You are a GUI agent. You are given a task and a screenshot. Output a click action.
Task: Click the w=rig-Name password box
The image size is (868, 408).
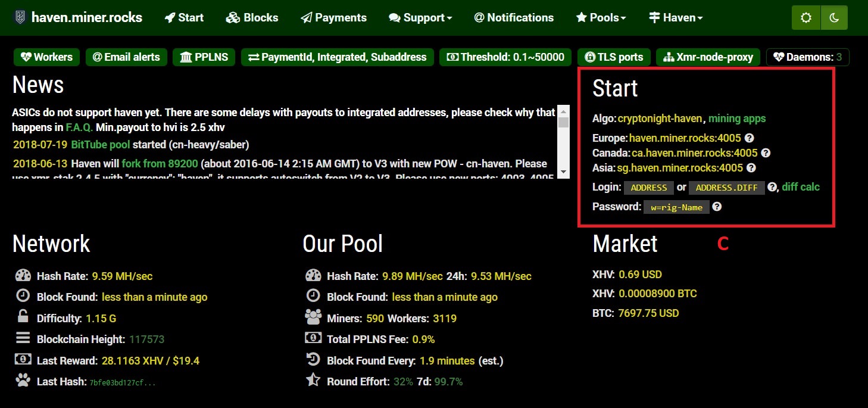tap(676, 207)
